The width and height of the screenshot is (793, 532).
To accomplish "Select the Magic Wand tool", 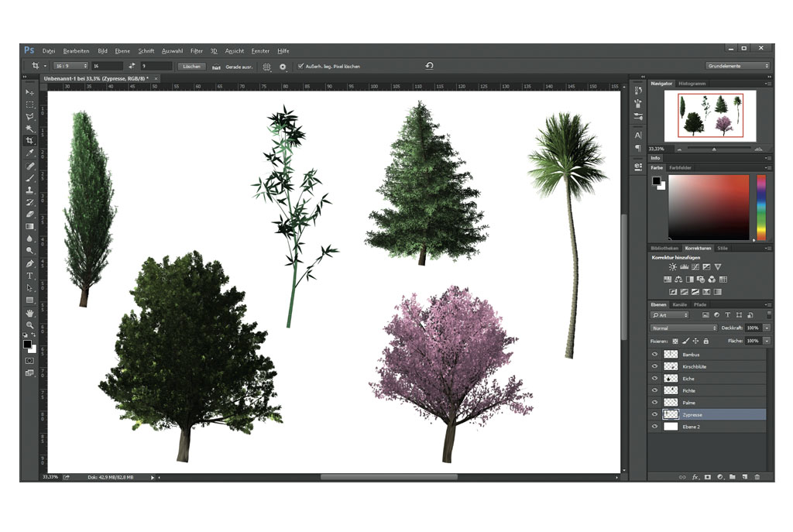I will (x=29, y=129).
